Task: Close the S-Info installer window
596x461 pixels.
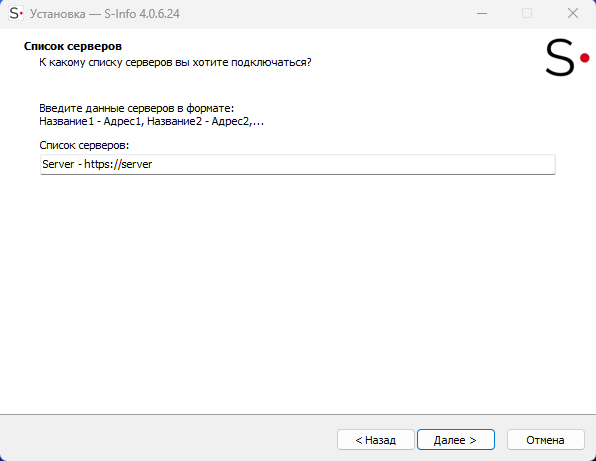Action: [x=572, y=13]
